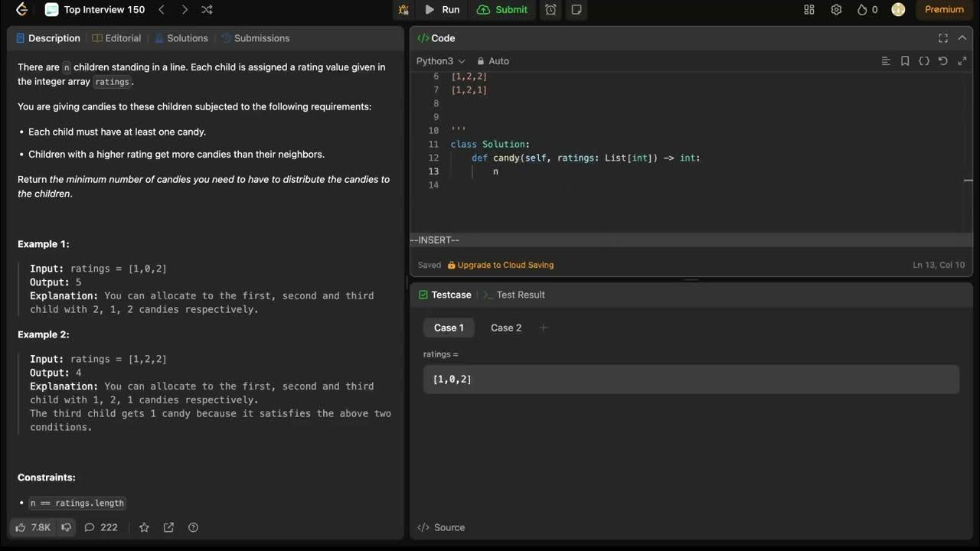
Task: Select the Case 2 tab
Action: tap(506, 328)
